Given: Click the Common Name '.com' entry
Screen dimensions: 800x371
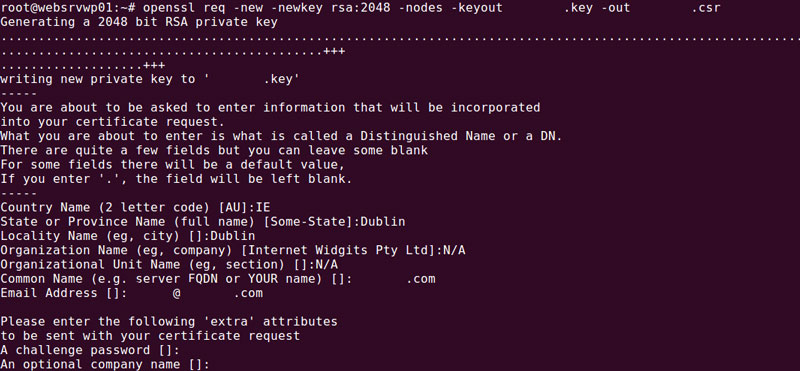Looking at the screenshot, I should [421, 279].
